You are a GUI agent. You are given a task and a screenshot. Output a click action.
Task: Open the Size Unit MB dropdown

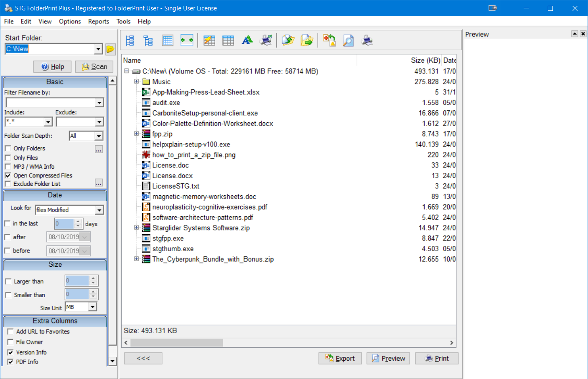click(x=92, y=307)
